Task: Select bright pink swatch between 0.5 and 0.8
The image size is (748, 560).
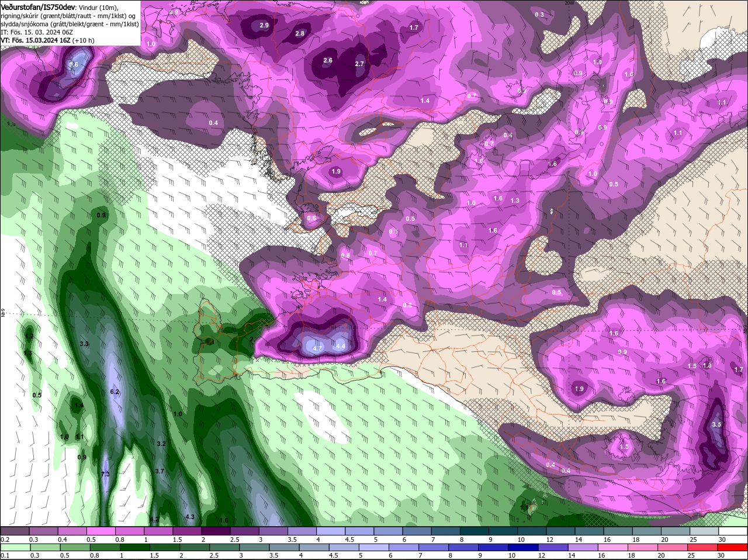Action: (x=101, y=531)
